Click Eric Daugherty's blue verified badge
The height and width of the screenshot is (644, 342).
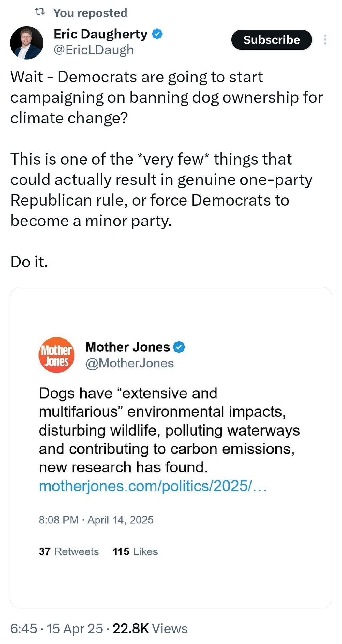157,34
